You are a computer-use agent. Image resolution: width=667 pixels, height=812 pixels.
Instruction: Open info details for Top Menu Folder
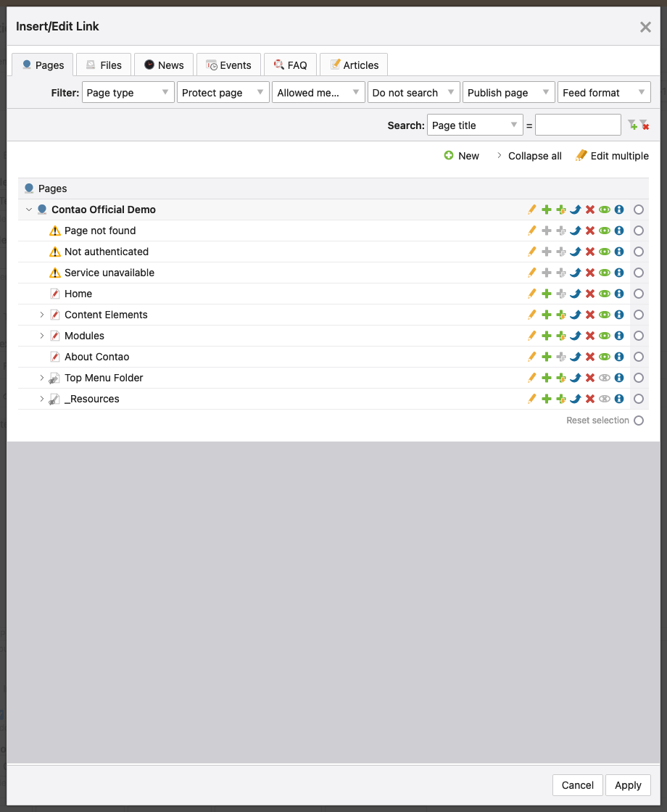[619, 378]
